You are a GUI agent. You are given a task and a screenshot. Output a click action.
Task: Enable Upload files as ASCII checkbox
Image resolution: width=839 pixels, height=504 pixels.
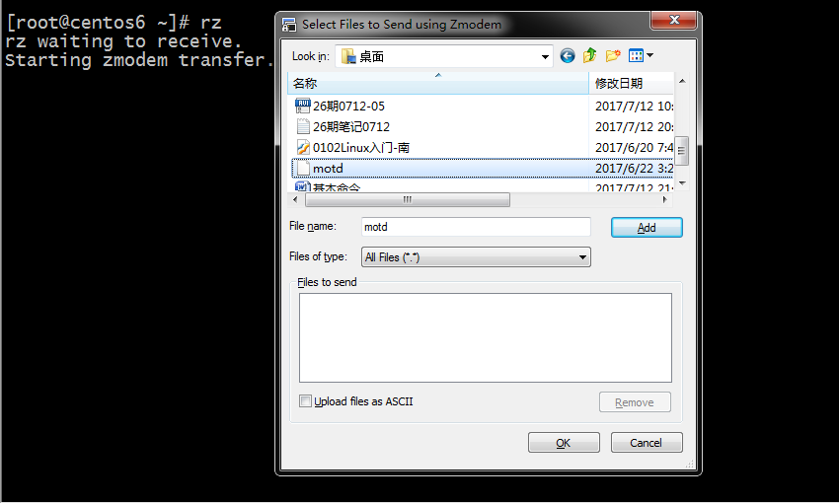coord(305,401)
